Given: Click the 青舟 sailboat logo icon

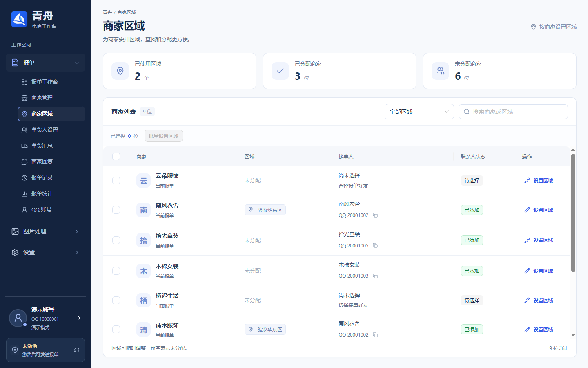Looking at the screenshot, I should pyautogui.click(x=19, y=19).
